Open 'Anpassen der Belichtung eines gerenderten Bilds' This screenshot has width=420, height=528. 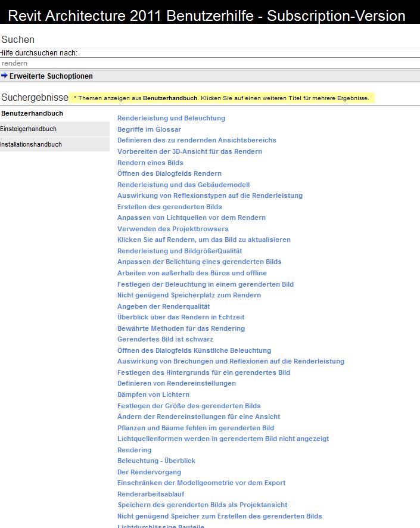point(199,262)
